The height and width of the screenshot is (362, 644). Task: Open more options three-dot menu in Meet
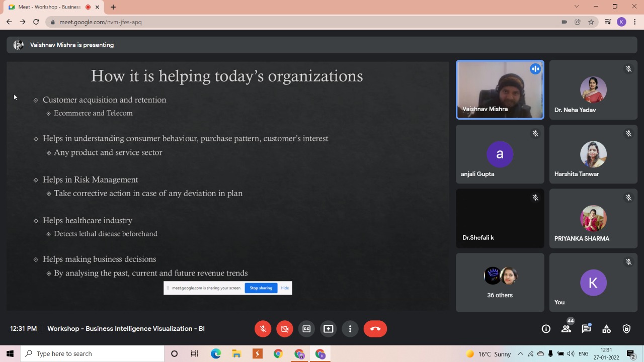350,329
